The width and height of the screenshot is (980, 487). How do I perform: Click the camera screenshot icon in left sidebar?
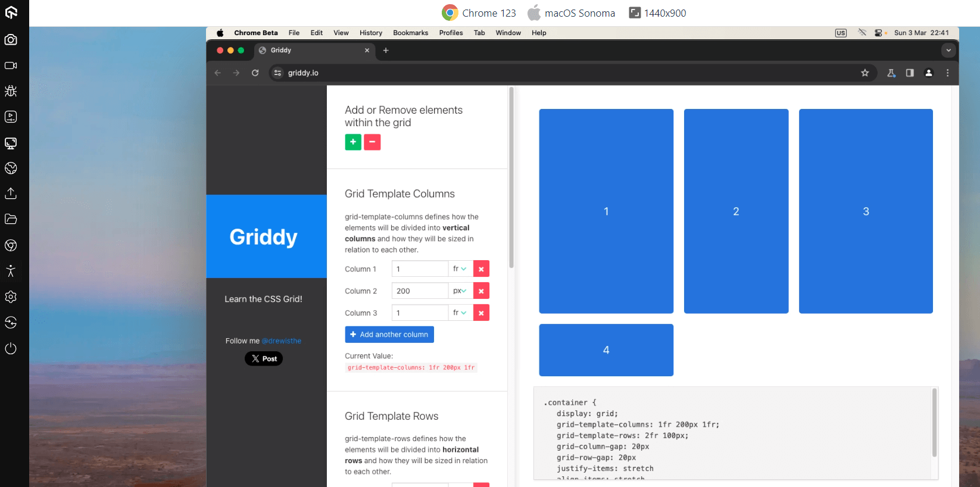pyautogui.click(x=11, y=40)
